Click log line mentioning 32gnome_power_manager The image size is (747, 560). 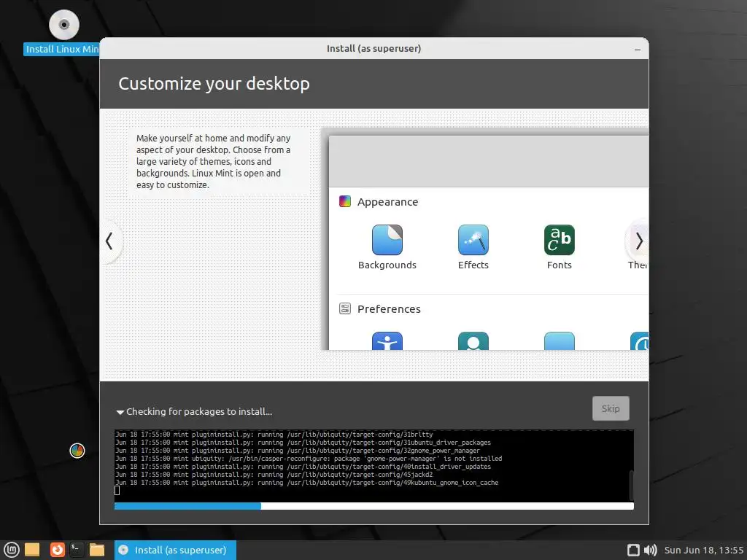click(x=298, y=451)
